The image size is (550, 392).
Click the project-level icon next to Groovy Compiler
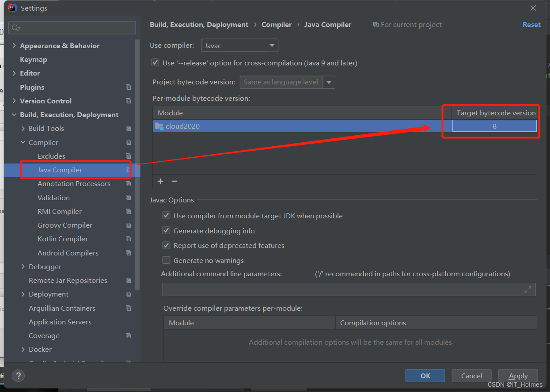coord(128,225)
